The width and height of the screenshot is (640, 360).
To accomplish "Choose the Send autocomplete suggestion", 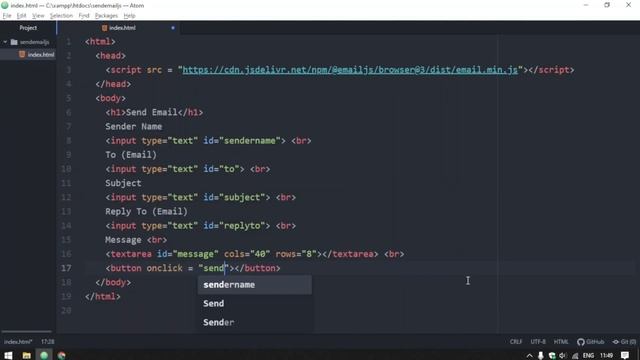I will click(255, 303).
